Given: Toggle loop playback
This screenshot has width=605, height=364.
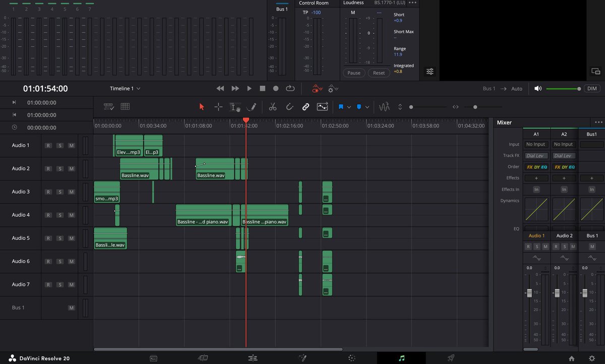Looking at the screenshot, I should (290, 89).
